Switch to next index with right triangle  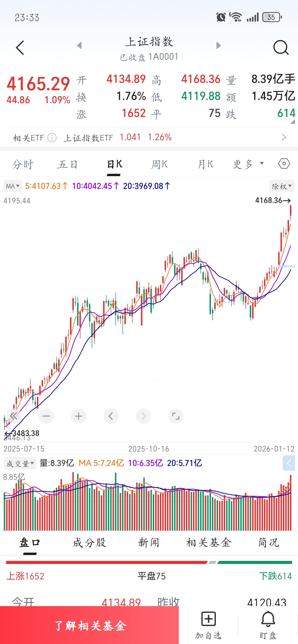point(219,45)
